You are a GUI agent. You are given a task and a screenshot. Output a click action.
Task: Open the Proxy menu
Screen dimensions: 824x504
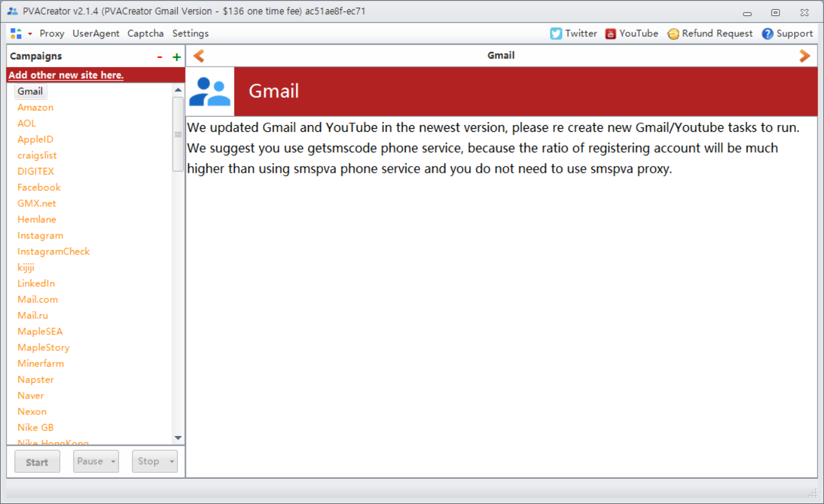click(x=52, y=34)
